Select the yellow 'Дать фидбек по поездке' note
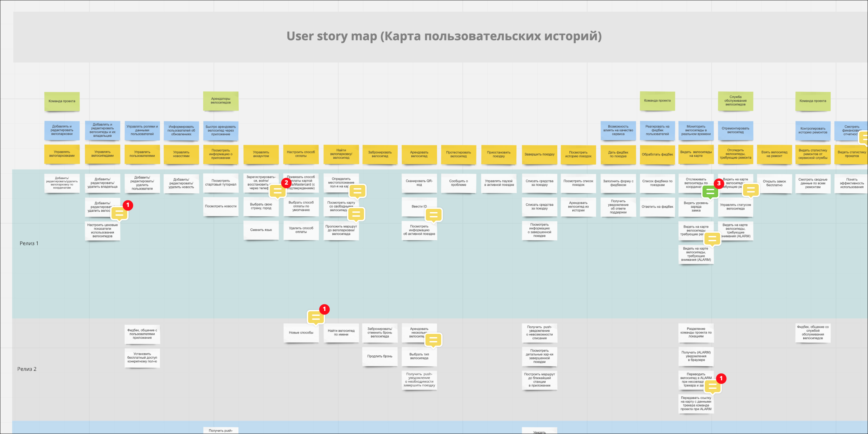Viewport: 868px width, 434px height. (618, 154)
